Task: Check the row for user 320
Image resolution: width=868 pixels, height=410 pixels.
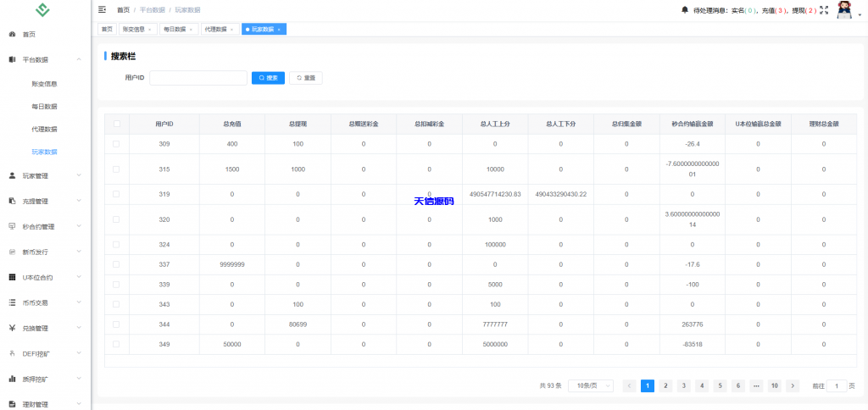Action: point(116,219)
